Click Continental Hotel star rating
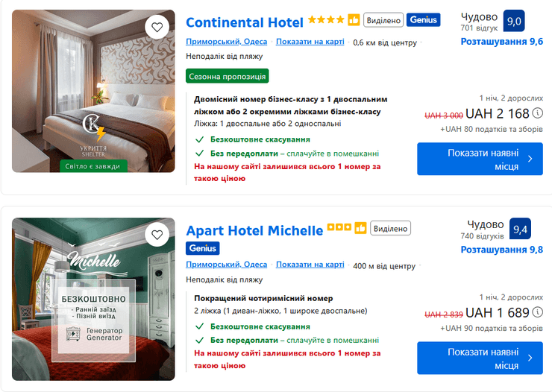 [326, 20]
